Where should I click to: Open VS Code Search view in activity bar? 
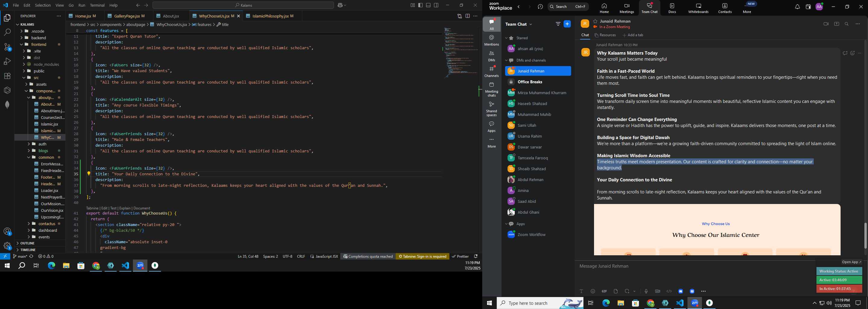[x=7, y=32]
